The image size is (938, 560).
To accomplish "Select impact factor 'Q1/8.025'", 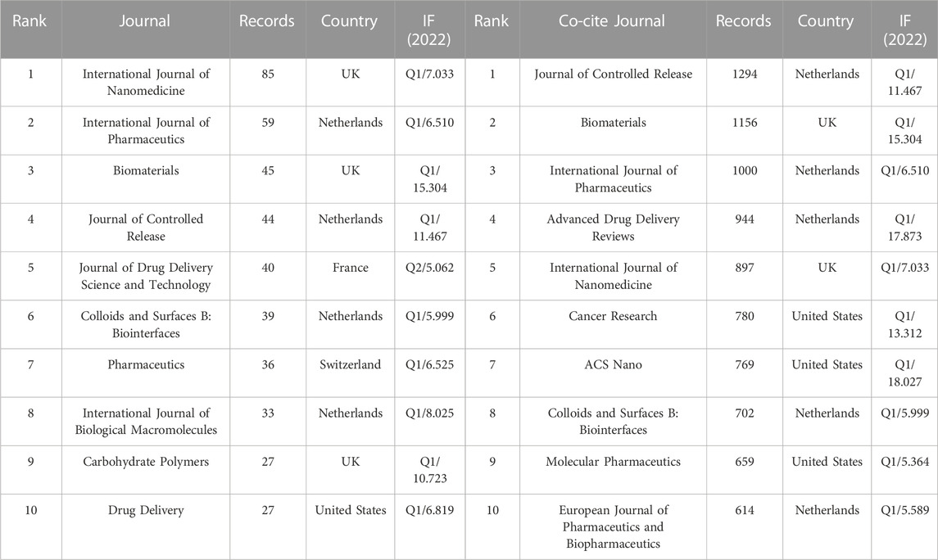I will [429, 413].
